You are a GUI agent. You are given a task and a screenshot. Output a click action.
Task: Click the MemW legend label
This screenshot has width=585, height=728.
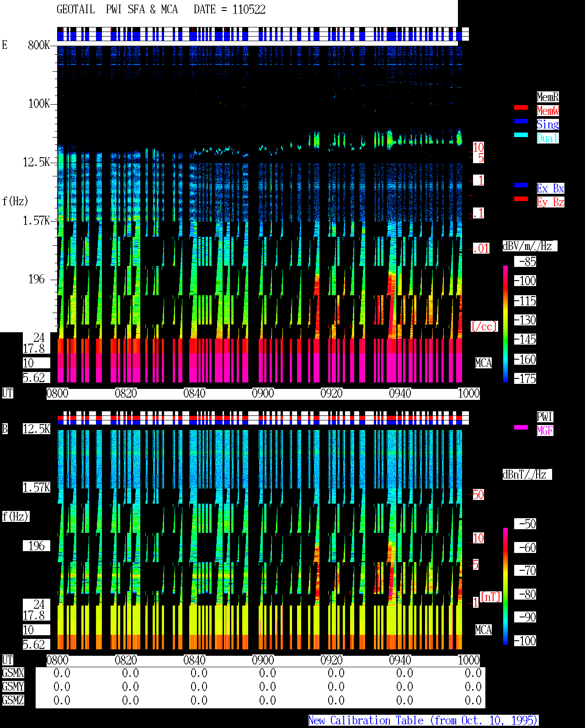click(x=548, y=111)
